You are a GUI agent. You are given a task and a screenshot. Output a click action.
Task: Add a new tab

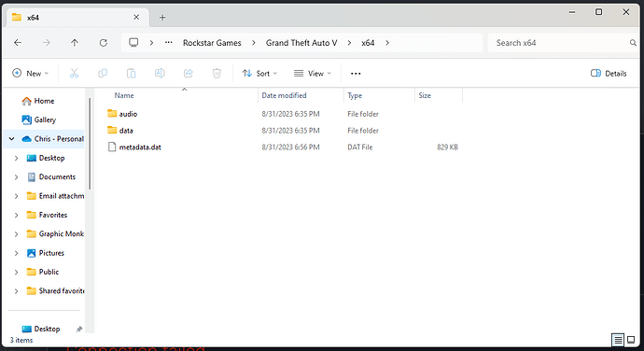click(162, 17)
